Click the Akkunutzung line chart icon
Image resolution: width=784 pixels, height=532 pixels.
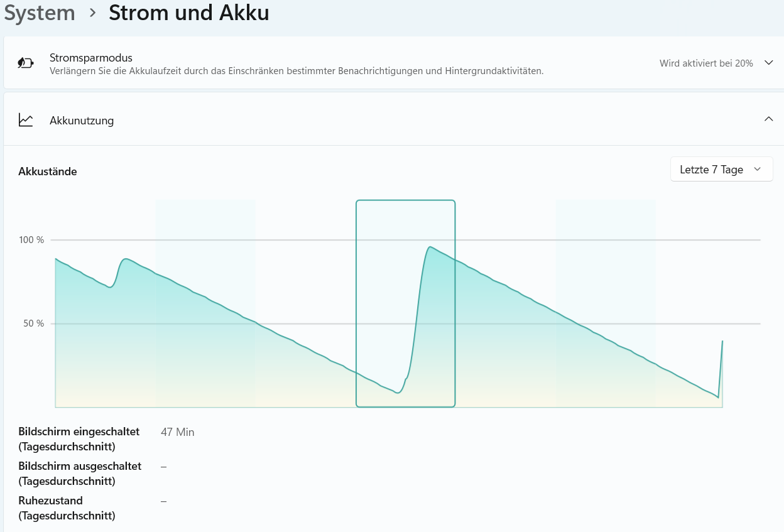coord(26,119)
